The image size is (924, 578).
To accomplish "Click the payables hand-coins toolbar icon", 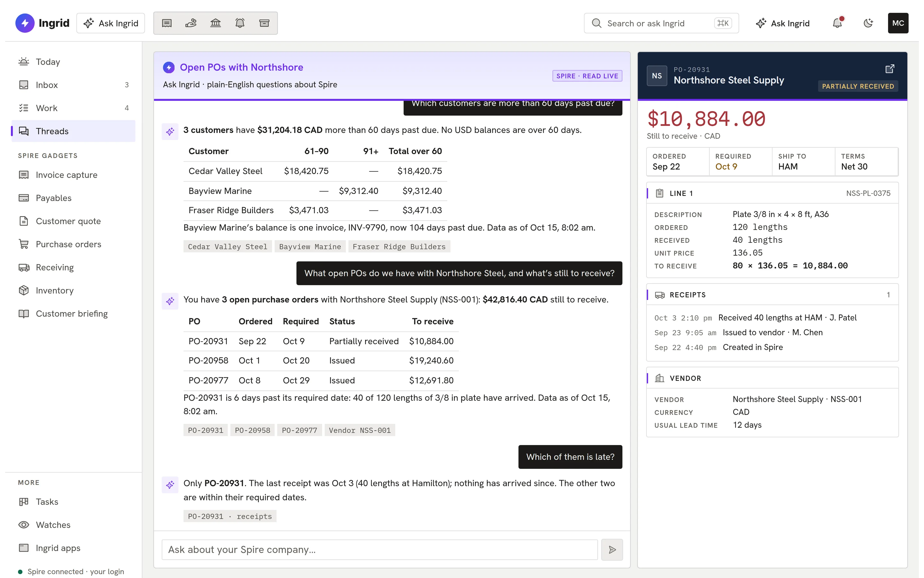I will click(191, 23).
